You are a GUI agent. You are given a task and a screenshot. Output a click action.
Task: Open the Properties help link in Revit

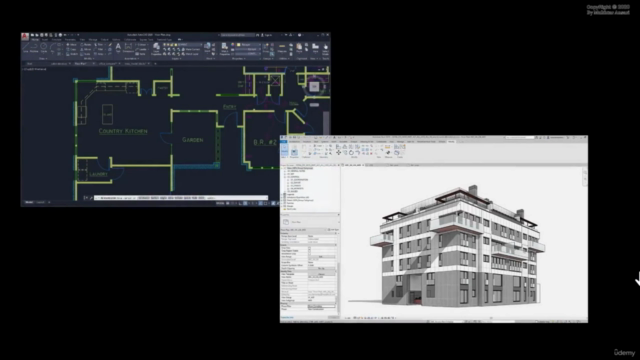[x=287, y=318]
